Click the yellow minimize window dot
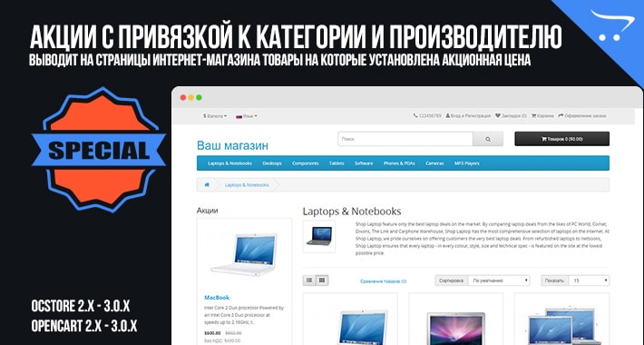This screenshot has width=644, height=345. point(191,97)
